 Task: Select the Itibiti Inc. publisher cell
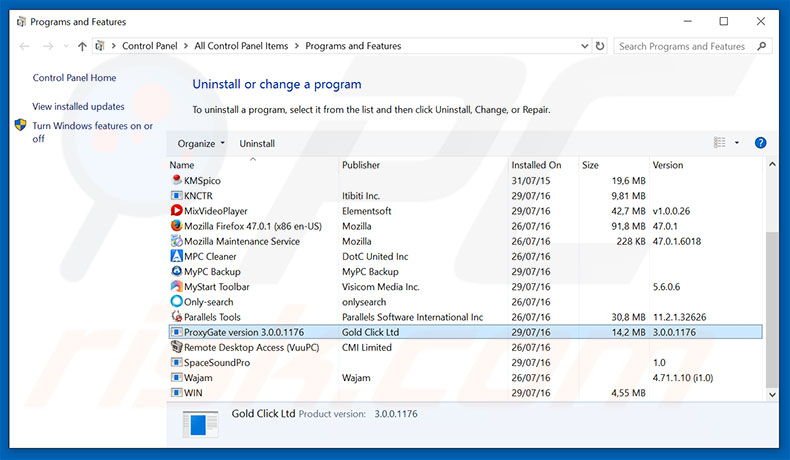[361, 195]
